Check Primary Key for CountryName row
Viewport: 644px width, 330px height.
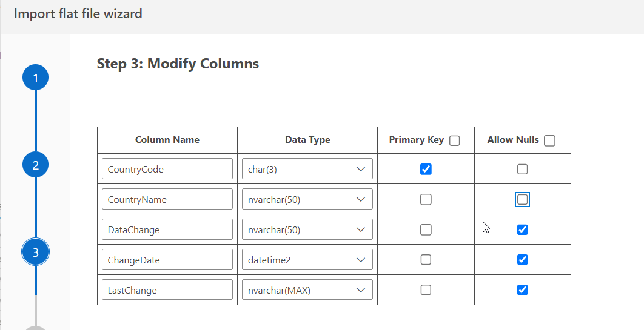click(426, 199)
